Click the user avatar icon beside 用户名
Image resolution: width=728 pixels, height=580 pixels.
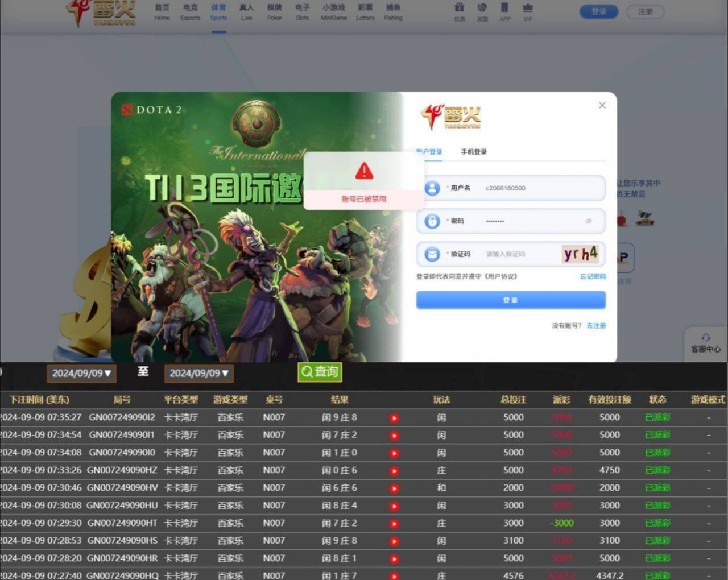click(432, 188)
